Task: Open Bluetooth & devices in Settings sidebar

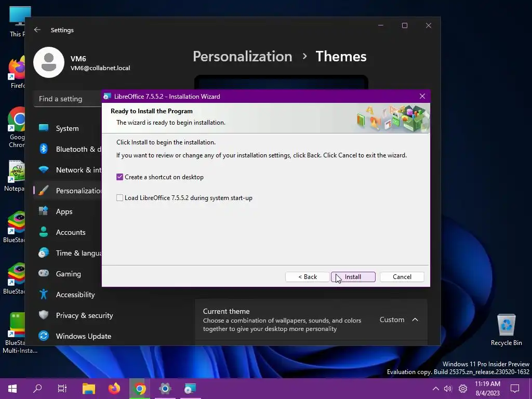Action: tap(68, 149)
